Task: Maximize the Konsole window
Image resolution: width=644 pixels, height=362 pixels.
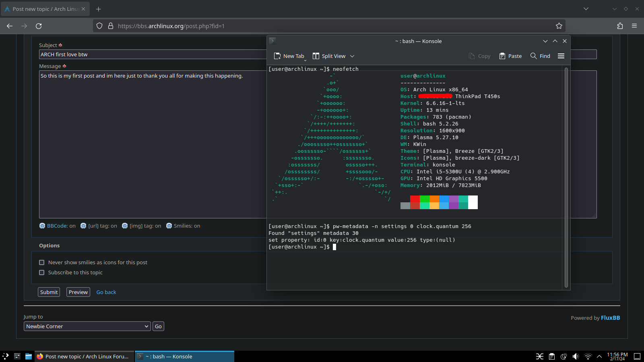Action: pyautogui.click(x=555, y=41)
